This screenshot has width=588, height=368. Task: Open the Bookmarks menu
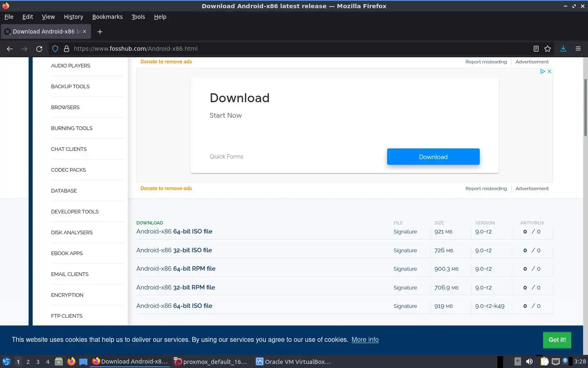click(107, 17)
